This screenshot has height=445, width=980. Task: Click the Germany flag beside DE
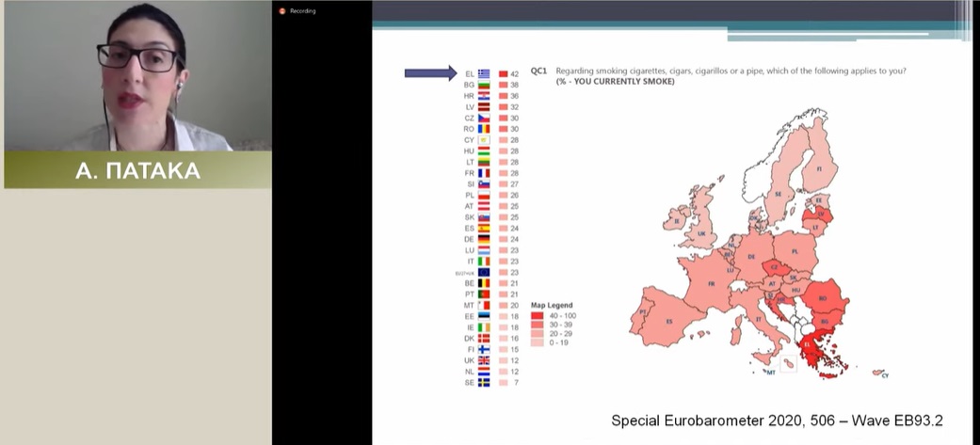pyautogui.click(x=484, y=239)
